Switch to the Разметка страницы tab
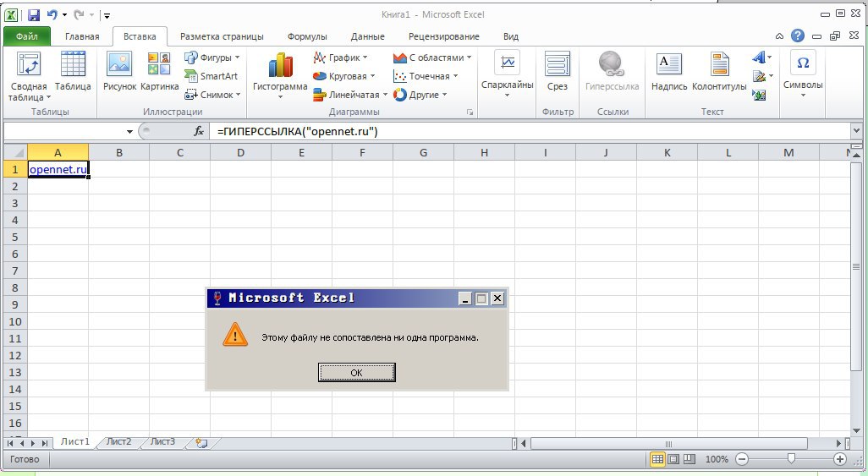 coord(222,36)
